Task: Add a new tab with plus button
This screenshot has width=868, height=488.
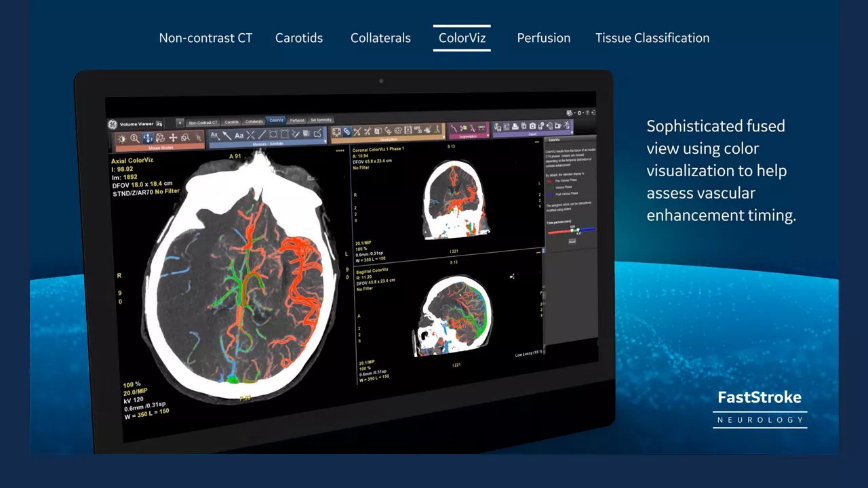Action: click(180, 123)
